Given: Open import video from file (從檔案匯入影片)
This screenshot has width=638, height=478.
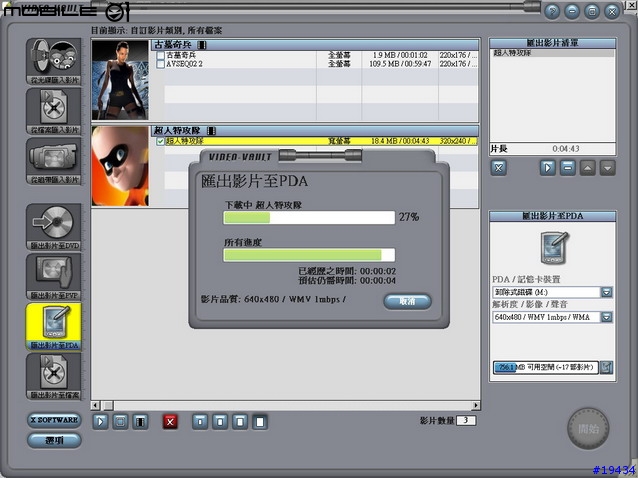Looking at the screenshot, I should click(54, 111).
